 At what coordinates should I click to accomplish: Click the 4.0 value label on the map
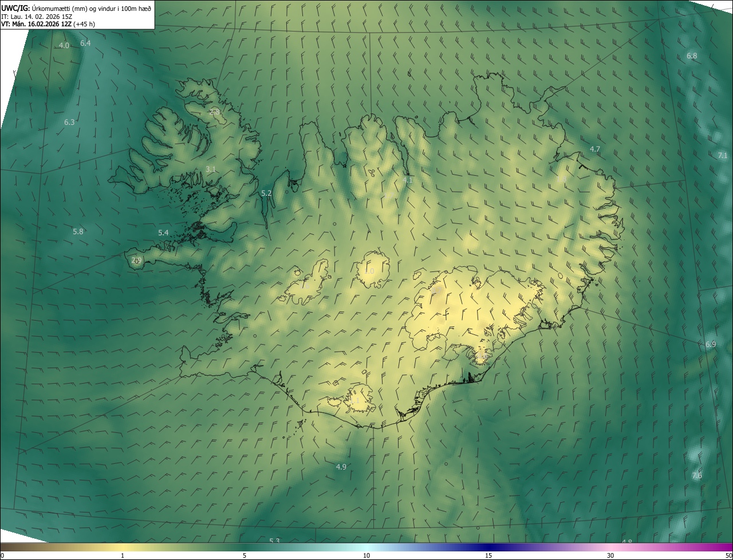64,45
